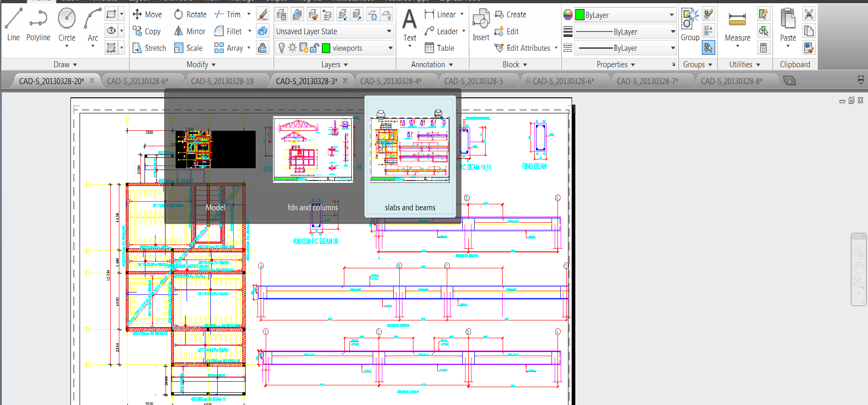Click the Layer Freeze icon
The height and width of the screenshot is (405, 868).
coord(373,15)
